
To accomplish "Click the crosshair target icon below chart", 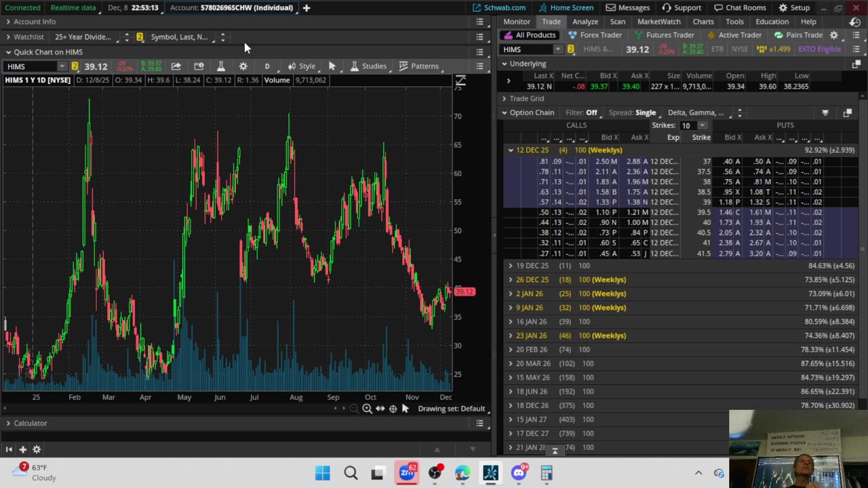I will pos(393,409).
